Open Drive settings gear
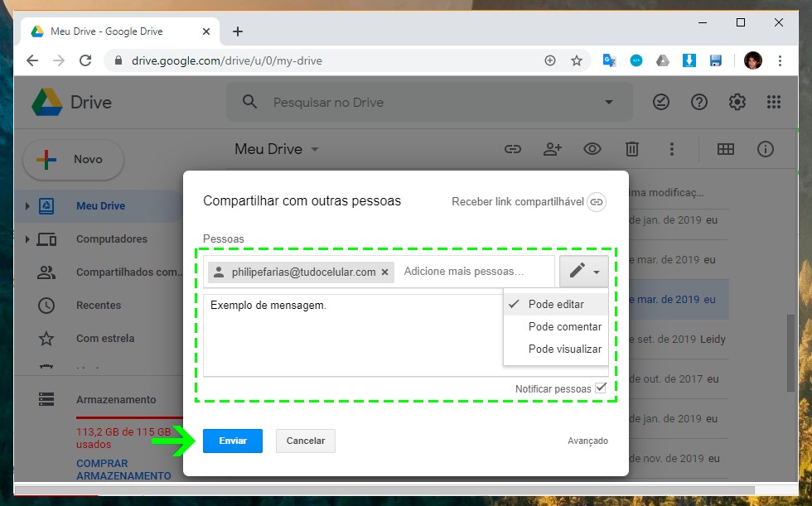Screen dimensions: 812x506 (x=737, y=102)
